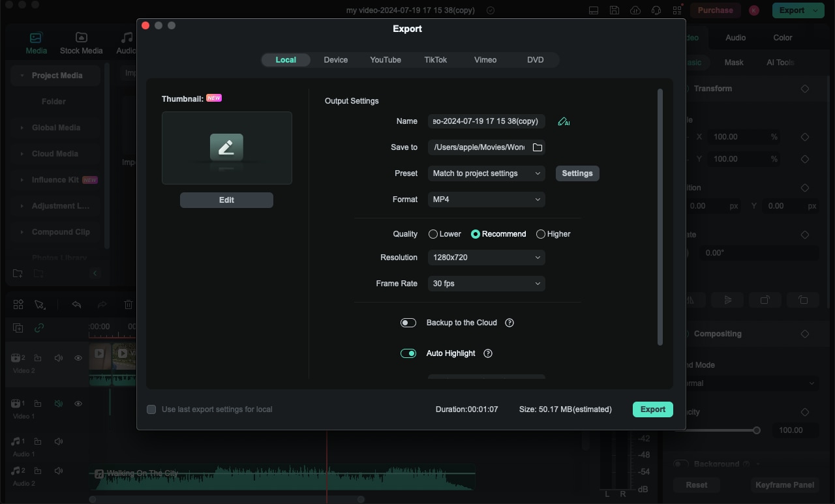Check Use last export settings for local
Viewport: 835px width, 504px height.
click(151, 409)
